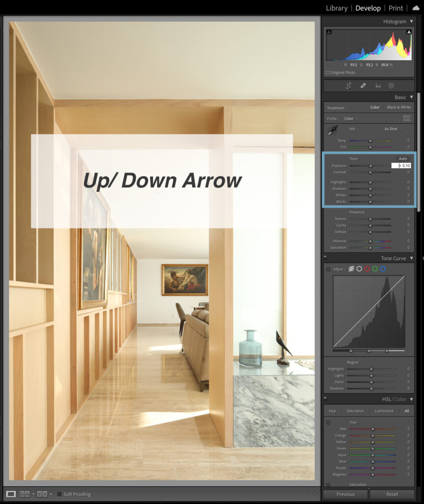
Task: Toggle the Tone Curve panel on/off switch
Action: (x=325, y=257)
